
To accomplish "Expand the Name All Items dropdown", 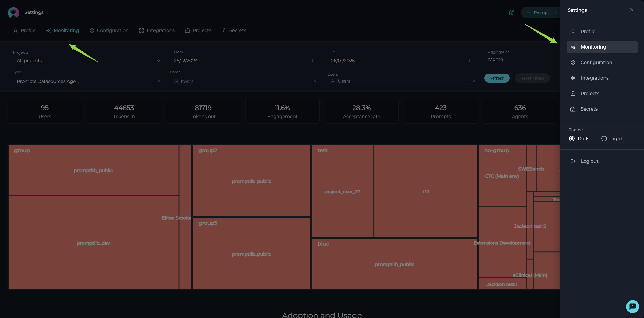I will [x=246, y=81].
